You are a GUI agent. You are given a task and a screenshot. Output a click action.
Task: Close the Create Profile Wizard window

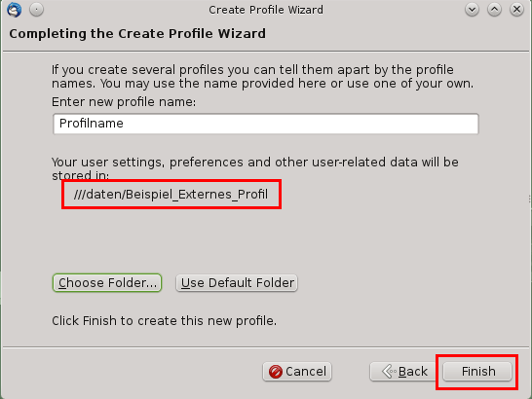click(516, 10)
